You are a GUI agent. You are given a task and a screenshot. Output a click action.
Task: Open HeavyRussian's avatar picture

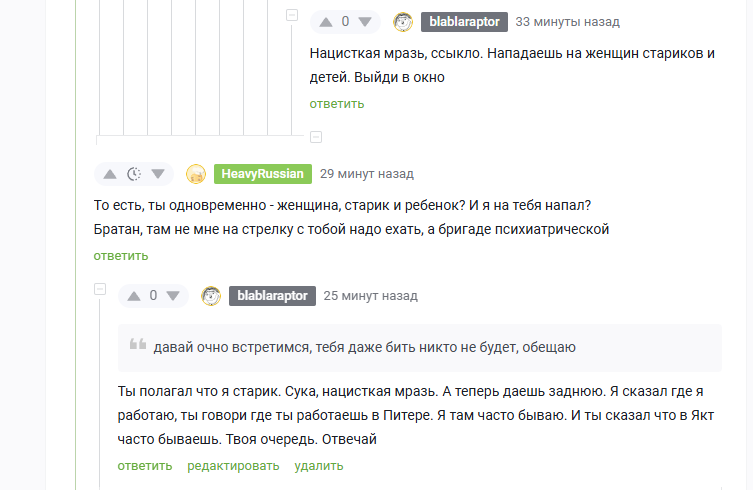click(x=196, y=173)
